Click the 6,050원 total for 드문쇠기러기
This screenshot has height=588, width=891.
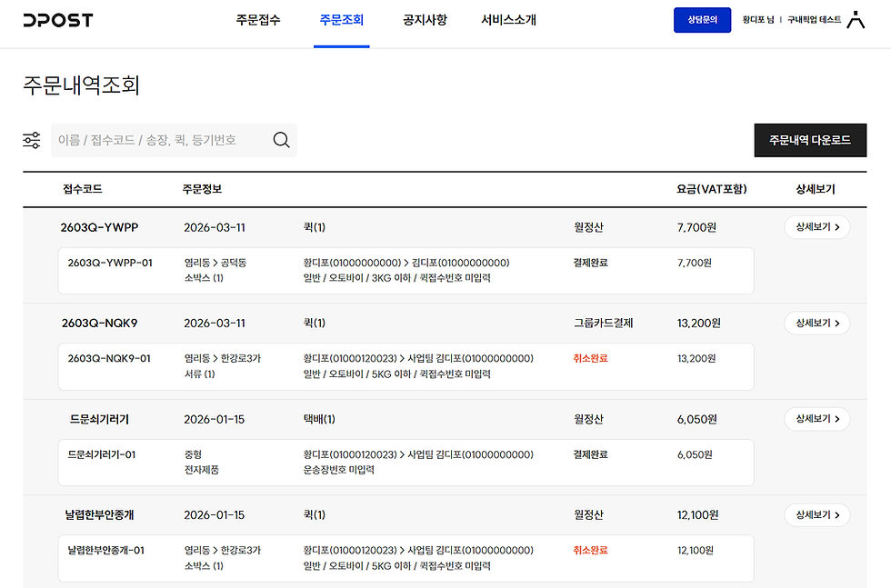click(696, 419)
